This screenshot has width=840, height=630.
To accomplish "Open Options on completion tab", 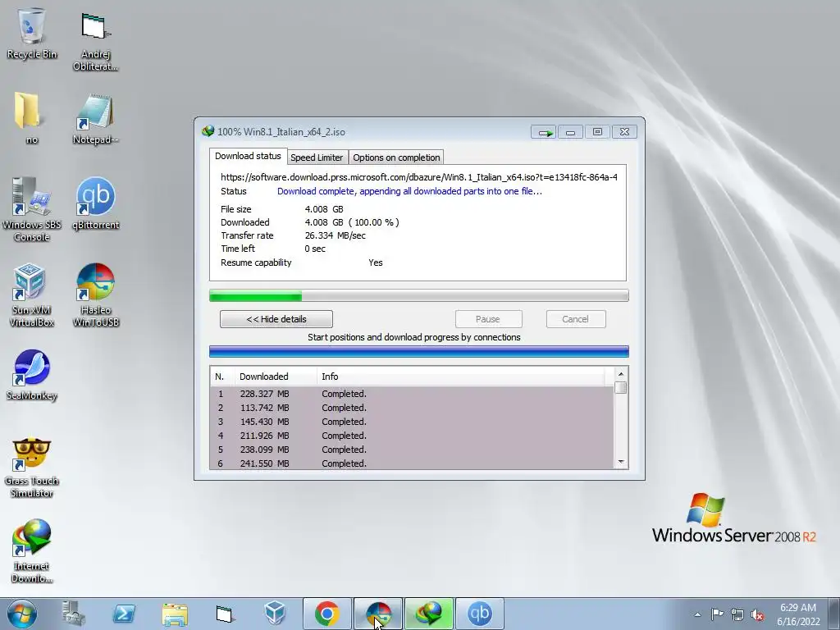I will (396, 157).
